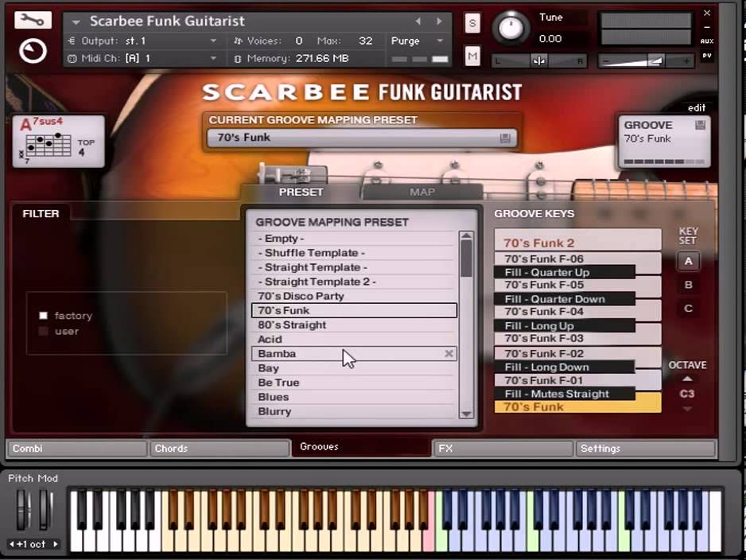Adjust the Tune knob
Image resolution: width=746 pixels, height=560 pixels.
point(510,28)
